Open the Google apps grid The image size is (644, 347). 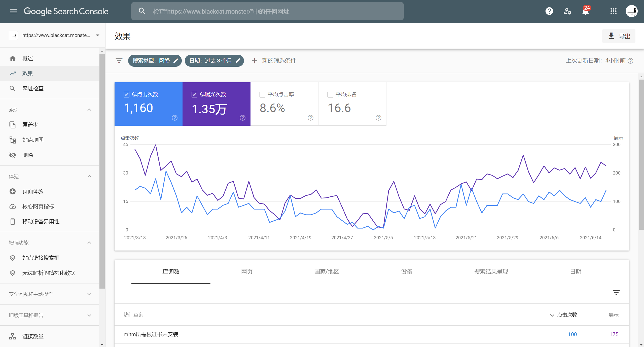[613, 11]
